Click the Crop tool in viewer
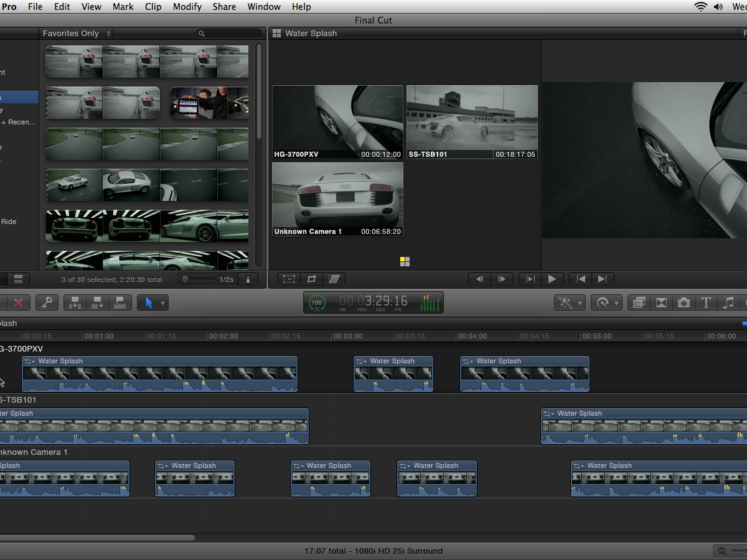This screenshot has width=747, height=560. (x=312, y=279)
